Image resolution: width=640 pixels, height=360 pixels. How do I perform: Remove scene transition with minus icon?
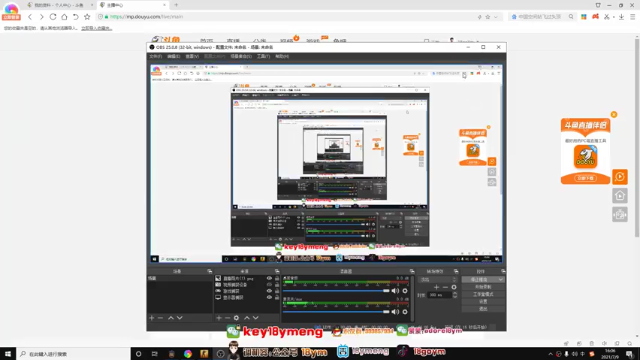pyautogui.click(x=445, y=287)
